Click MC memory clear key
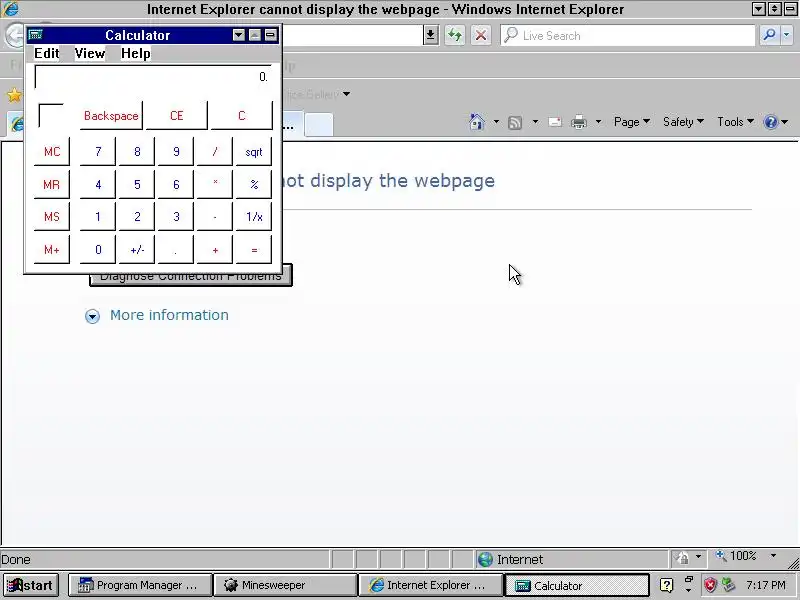This screenshot has width=800, height=600. pyautogui.click(x=52, y=152)
